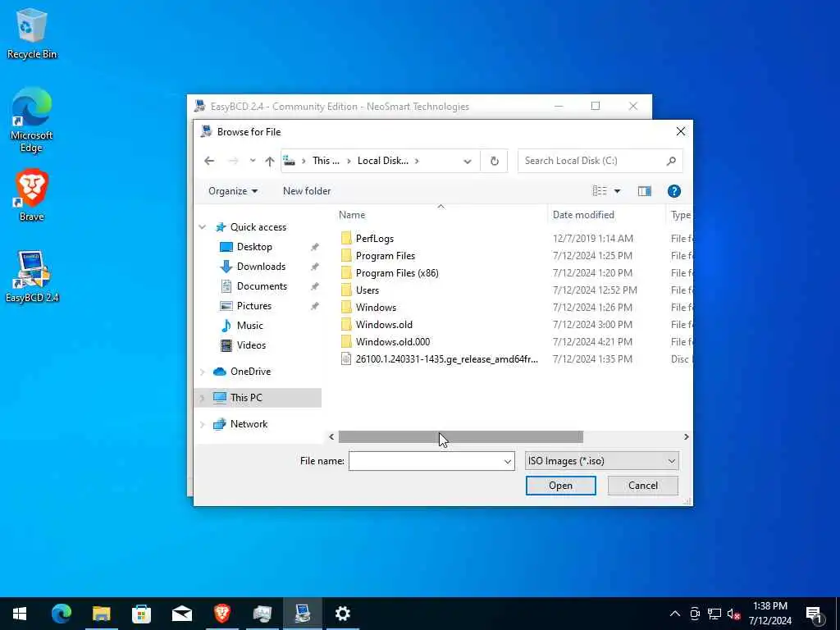Click the search magnifier icon

click(x=671, y=161)
